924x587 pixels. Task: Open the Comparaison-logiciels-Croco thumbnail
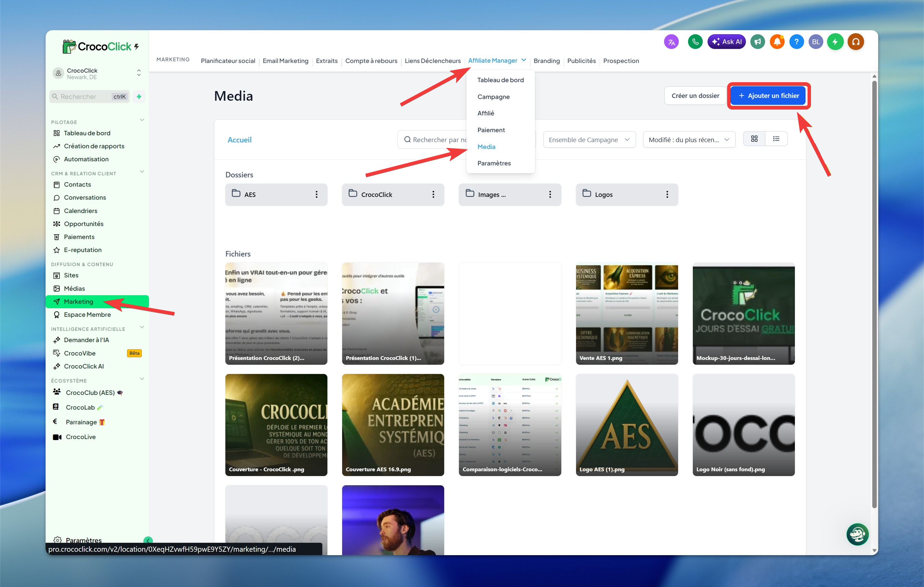[510, 425]
